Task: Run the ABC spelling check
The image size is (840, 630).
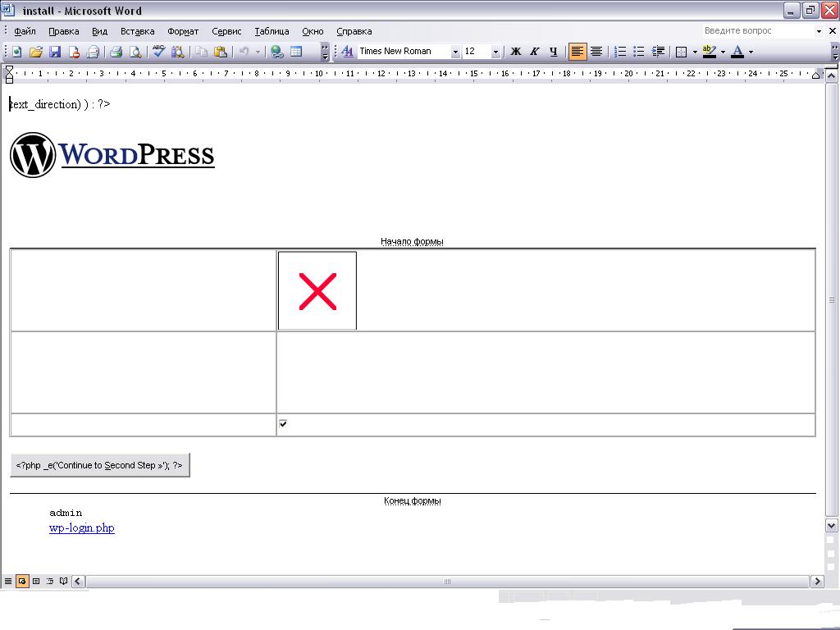Action: pos(158,52)
